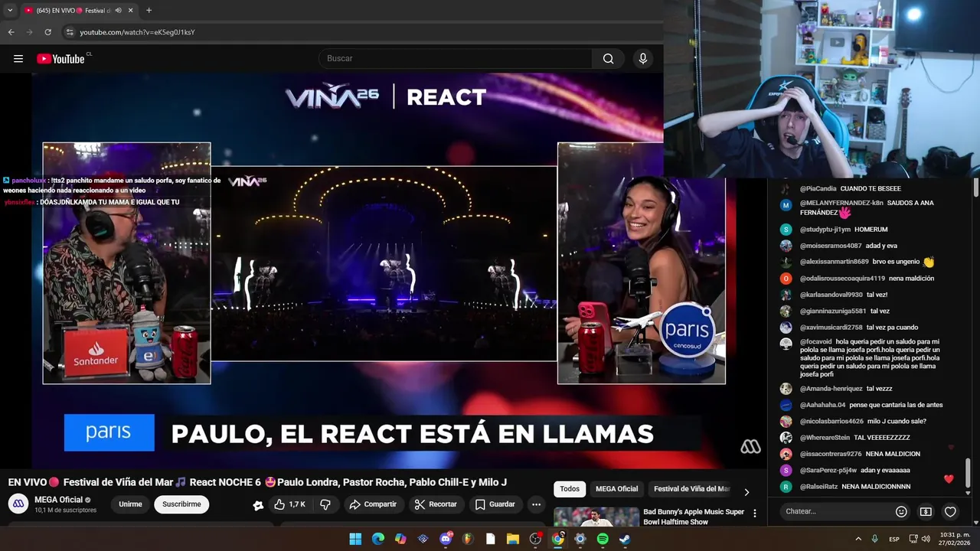Click the Recortar clip button
Screen dimensions: 980x551
[436, 504]
